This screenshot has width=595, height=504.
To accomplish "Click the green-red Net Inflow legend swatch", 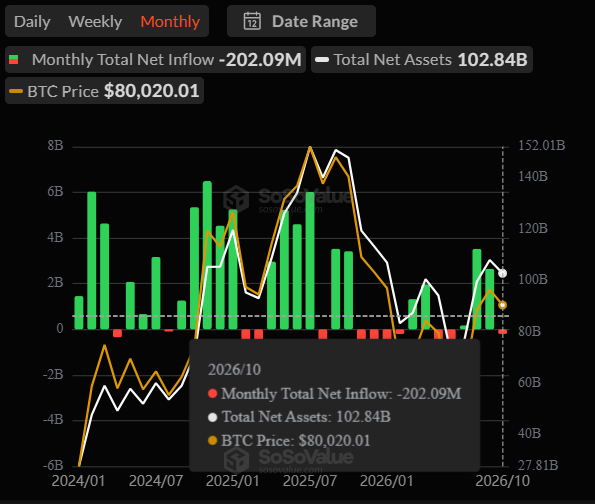I will point(14,60).
